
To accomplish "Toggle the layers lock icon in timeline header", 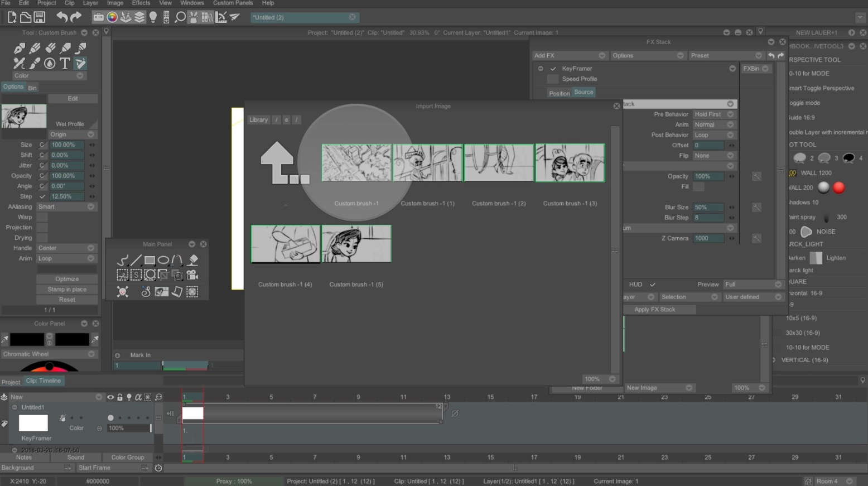I will pos(119,397).
